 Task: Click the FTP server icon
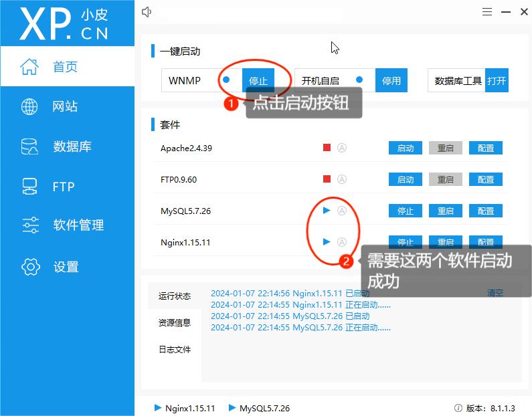click(29, 187)
